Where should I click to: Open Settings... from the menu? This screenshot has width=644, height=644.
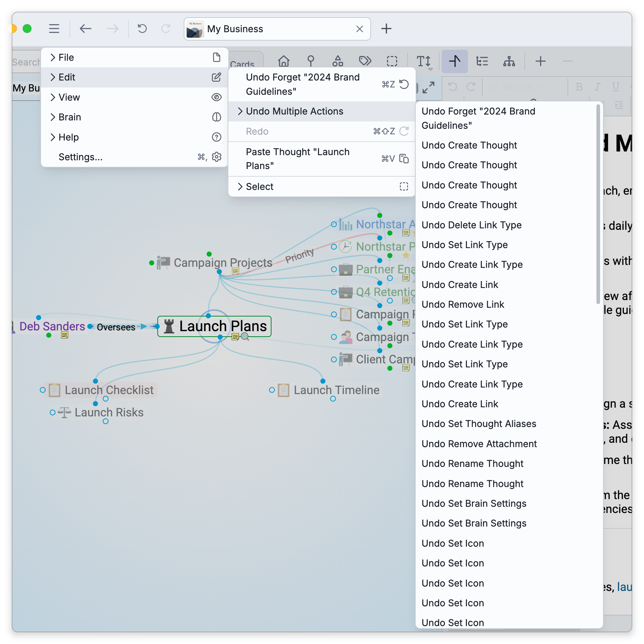click(x=135, y=157)
